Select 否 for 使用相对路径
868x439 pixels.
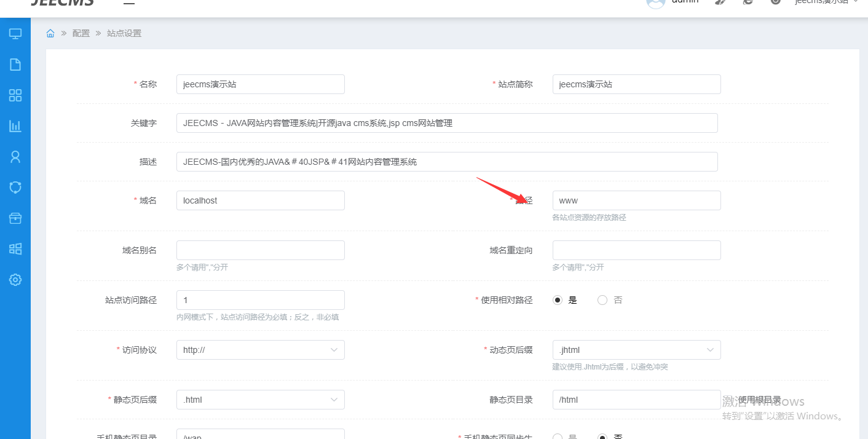click(602, 300)
